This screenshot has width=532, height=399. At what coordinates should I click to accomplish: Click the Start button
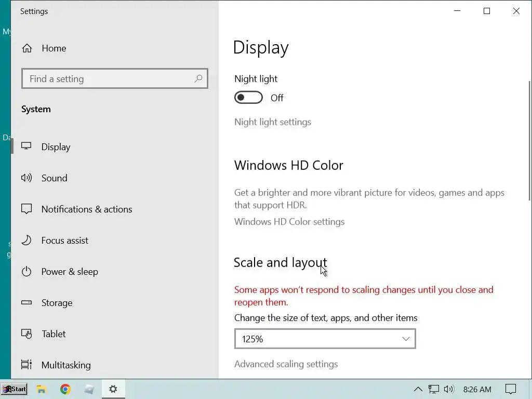pyautogui.click(x=14, y=389)
